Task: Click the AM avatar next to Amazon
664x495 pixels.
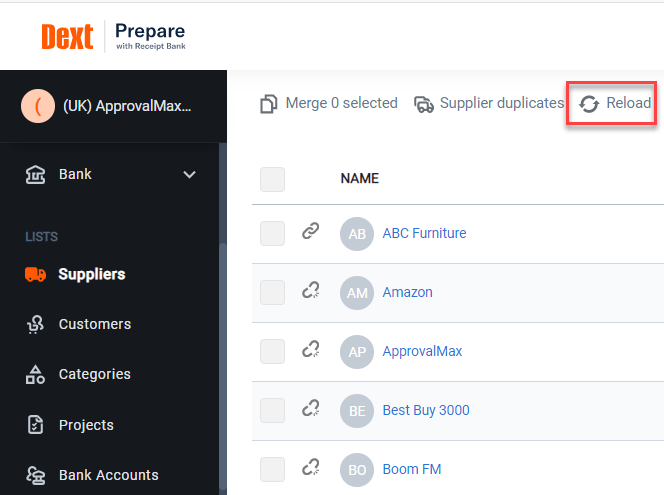Action: click(x=357, y=292)
